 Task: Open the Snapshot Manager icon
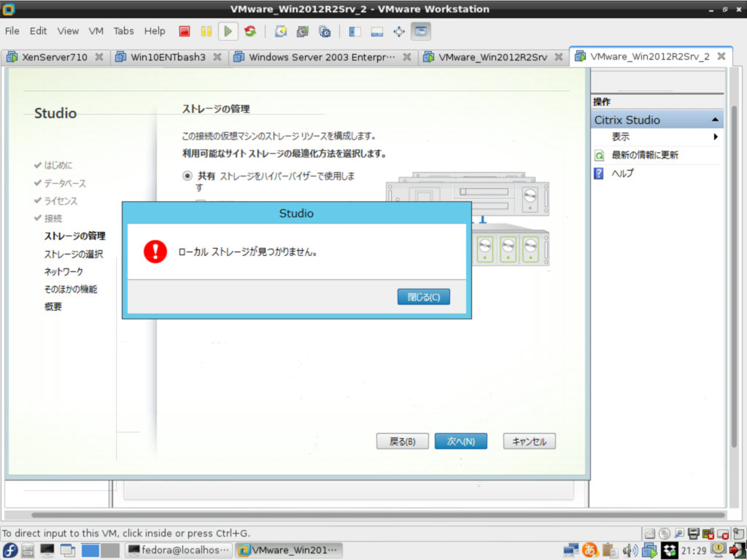point(325,31)
